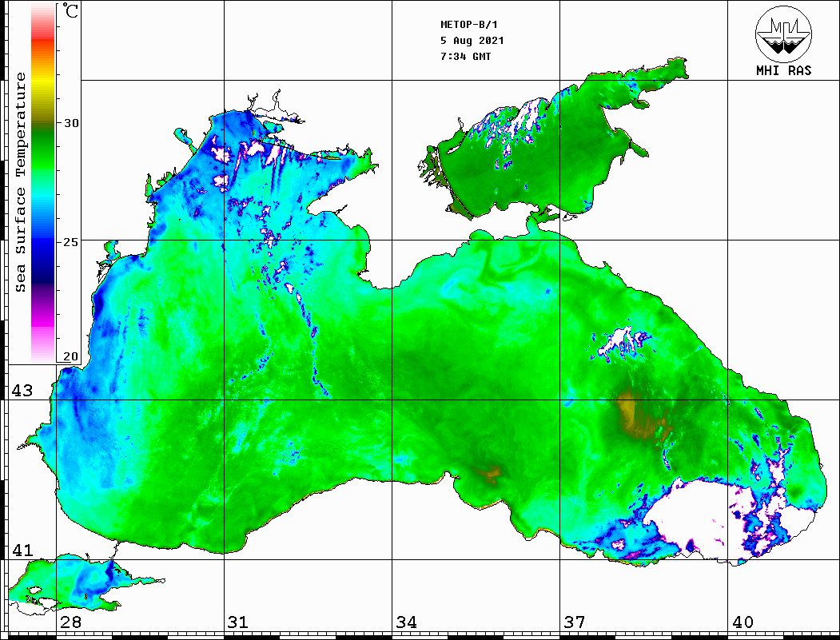The image size is (840, 640).
Task: Click the longitude label 28
Action: pyautogui.click(x=70, y=622)
